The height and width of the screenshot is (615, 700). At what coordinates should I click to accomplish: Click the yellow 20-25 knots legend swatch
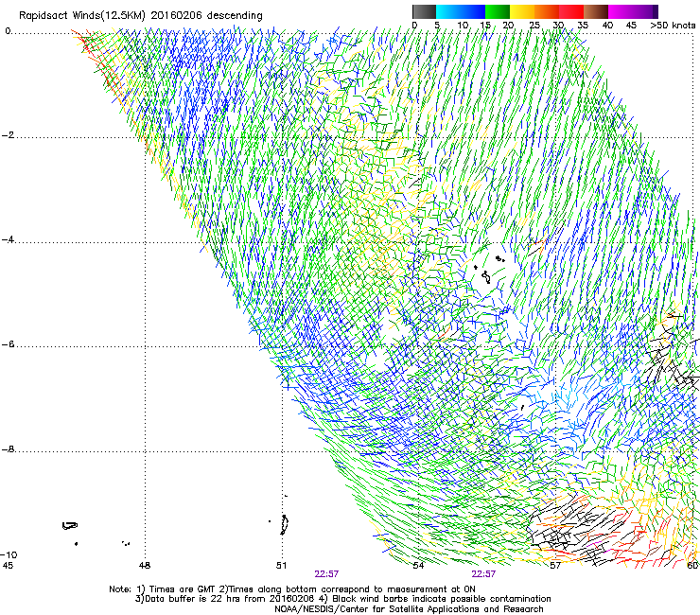click(x=522, y=12)
